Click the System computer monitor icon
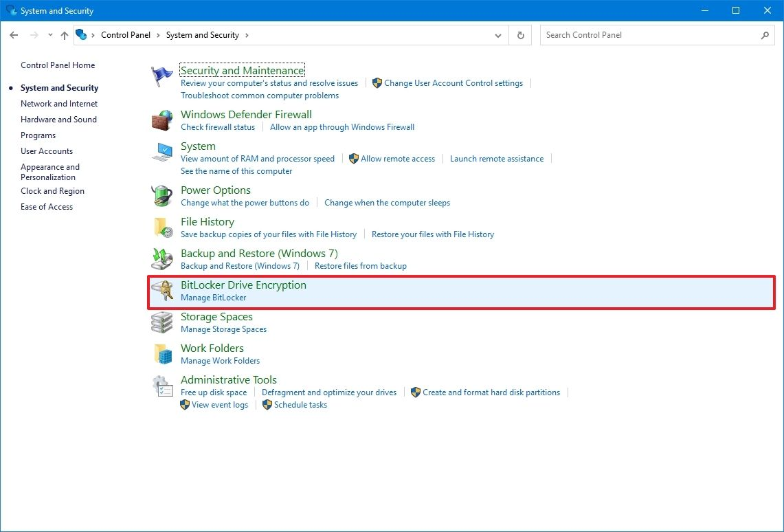The width and height of the screenshot is (784, 532). point(162,153)
